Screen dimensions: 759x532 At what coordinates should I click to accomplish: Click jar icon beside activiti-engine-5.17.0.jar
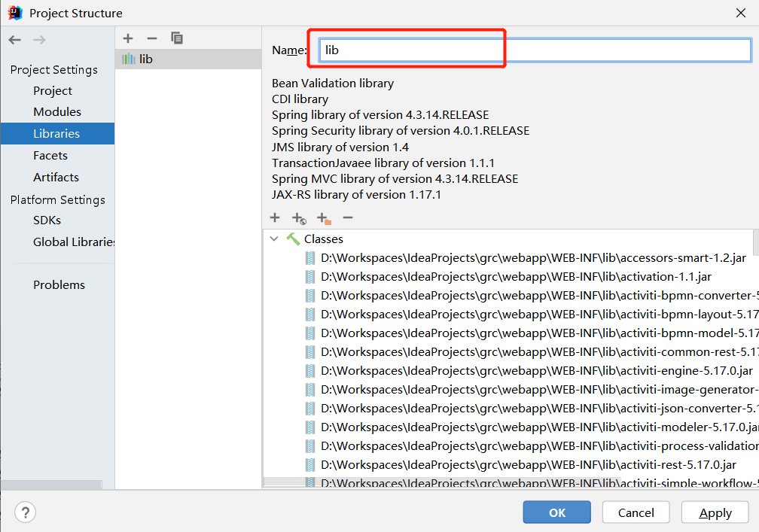pos(310,371)
